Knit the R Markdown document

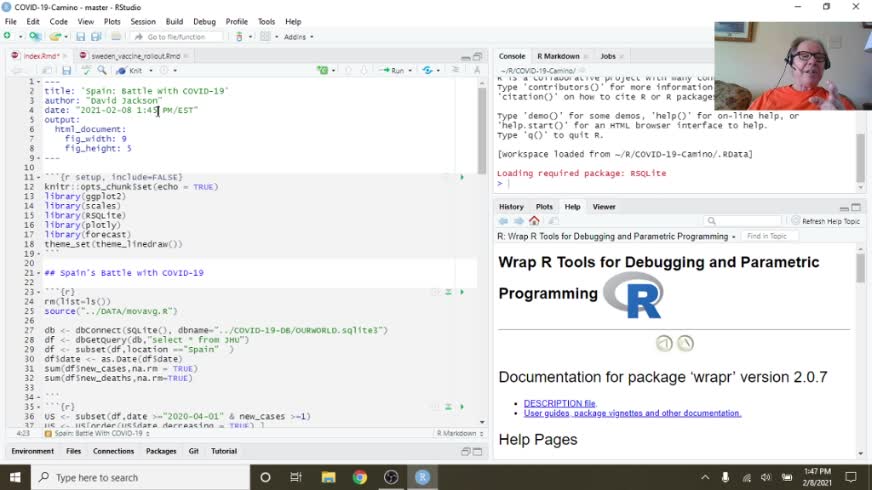tap(130, 71)
